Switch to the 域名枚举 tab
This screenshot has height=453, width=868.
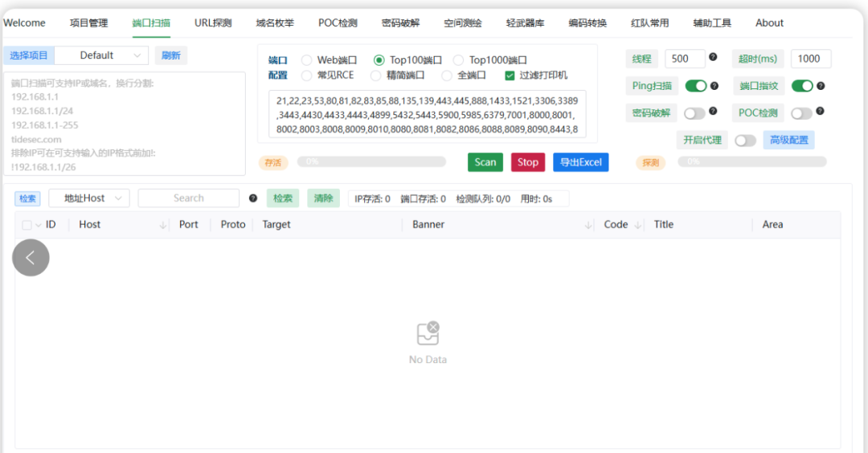click(275, 22)
